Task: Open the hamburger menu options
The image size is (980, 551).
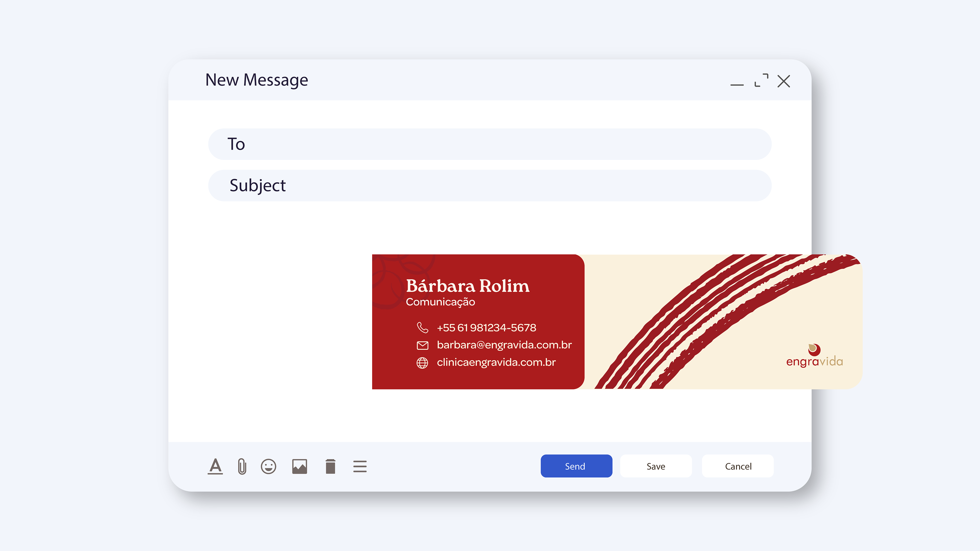Action: coord(360,467)
